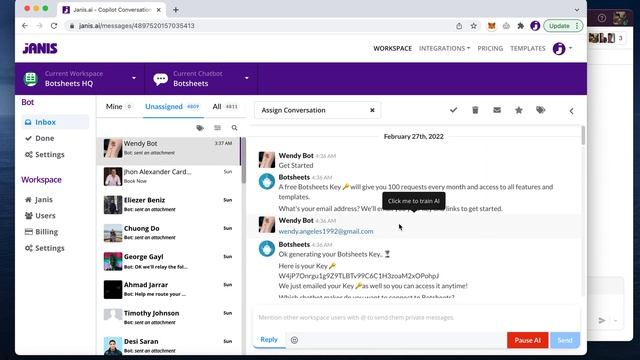Open Janis under Workspace
Image resolution: width=640 pixels, height=360 pixels.
coord(38,199)
